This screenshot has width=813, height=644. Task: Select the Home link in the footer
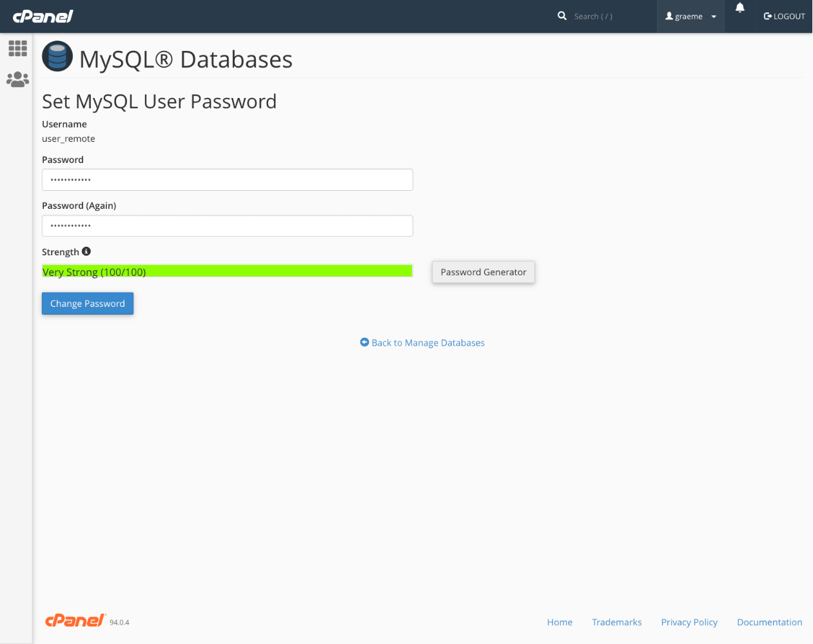559,622
